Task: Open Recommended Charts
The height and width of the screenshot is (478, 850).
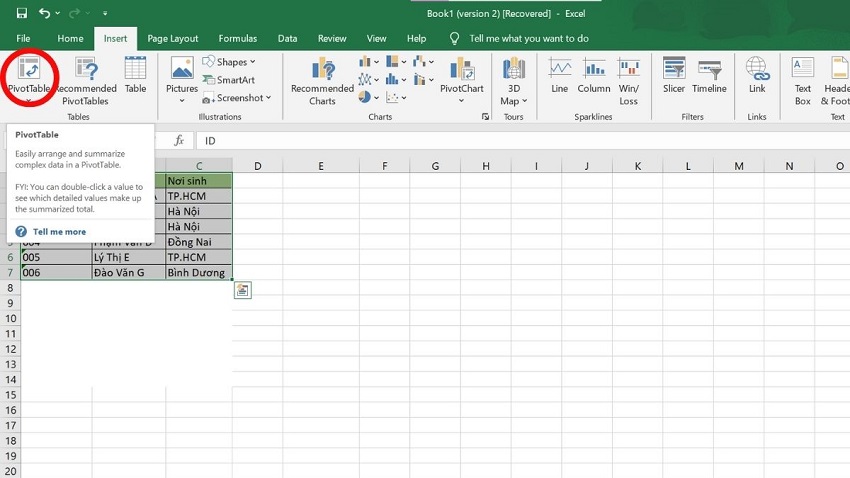Action: [x=322, y=80]
